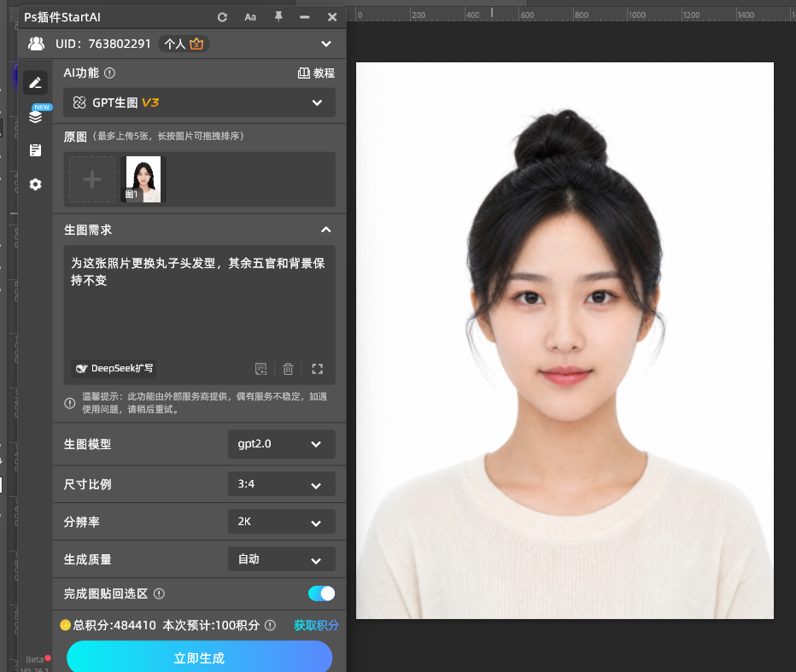Open the GPT生图 V3 function dropdown

click(x=200, y=102)
